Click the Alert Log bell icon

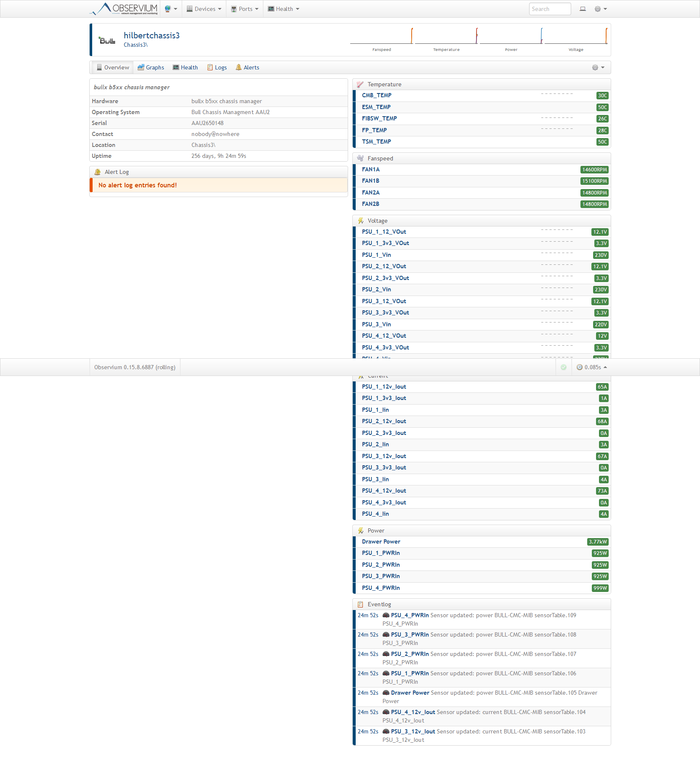[x=98, y=172]
